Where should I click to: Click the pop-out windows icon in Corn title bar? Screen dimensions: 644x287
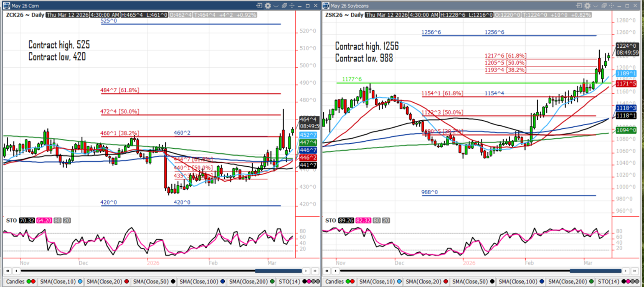(x=284, y=6)
